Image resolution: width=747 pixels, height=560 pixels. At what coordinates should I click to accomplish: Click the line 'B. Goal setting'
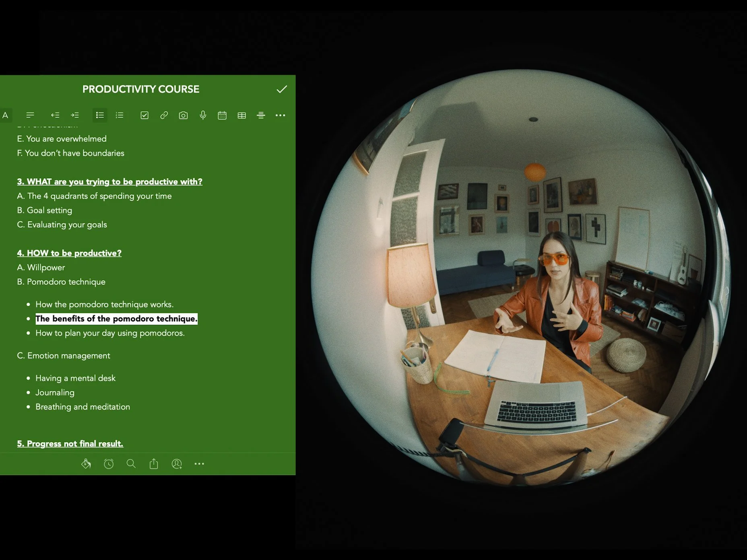tap(45, 210)
